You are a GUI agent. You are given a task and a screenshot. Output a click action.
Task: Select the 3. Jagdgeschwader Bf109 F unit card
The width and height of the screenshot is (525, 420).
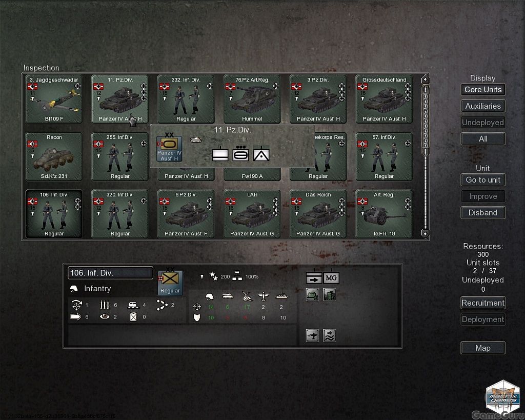54,99
